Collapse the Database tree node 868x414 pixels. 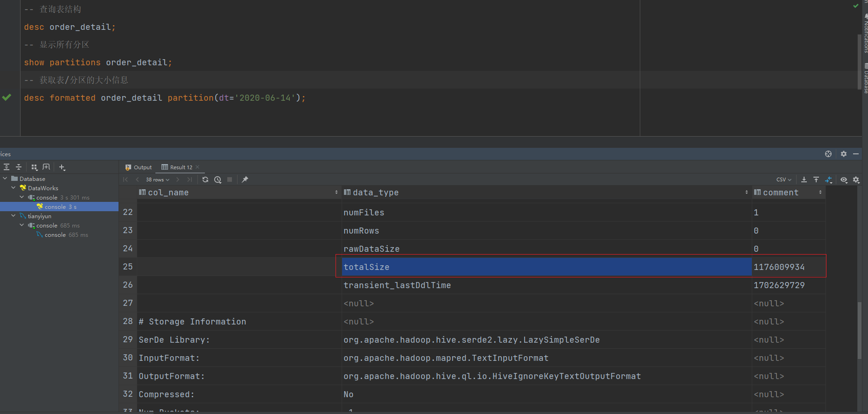pos(5,179)
